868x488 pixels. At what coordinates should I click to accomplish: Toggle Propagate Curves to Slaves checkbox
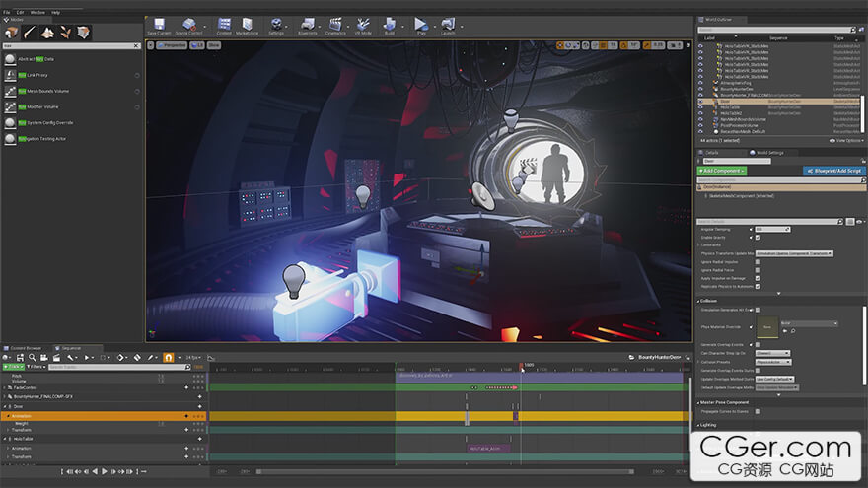(758, 412)
